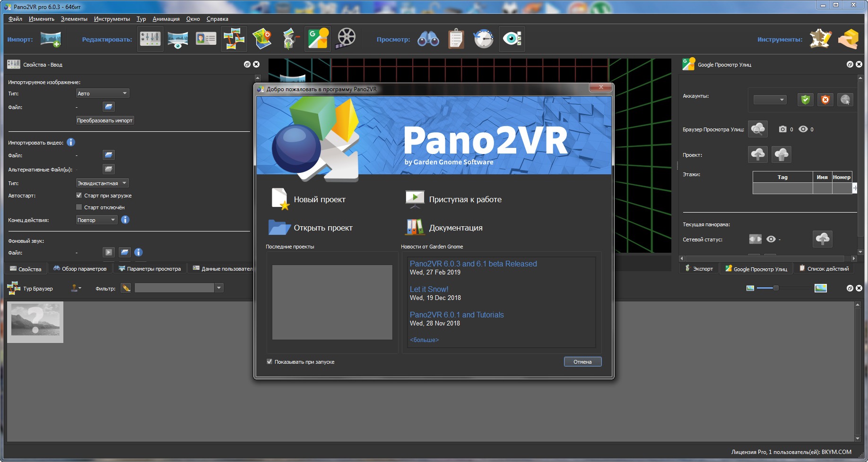Click the Import panorama icon in toolbar
The image size is (868, 462).
[x=51, y=39]
